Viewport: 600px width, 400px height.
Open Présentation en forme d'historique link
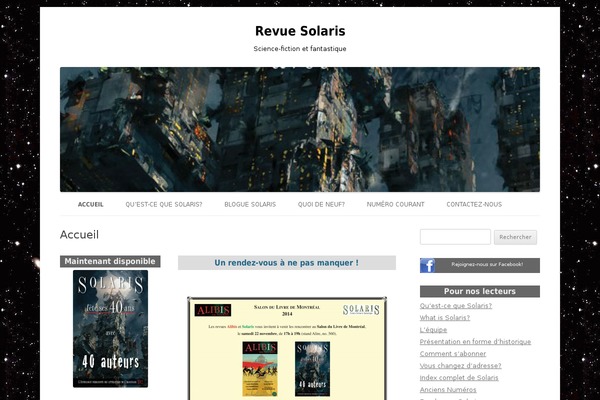coord(475,341)
